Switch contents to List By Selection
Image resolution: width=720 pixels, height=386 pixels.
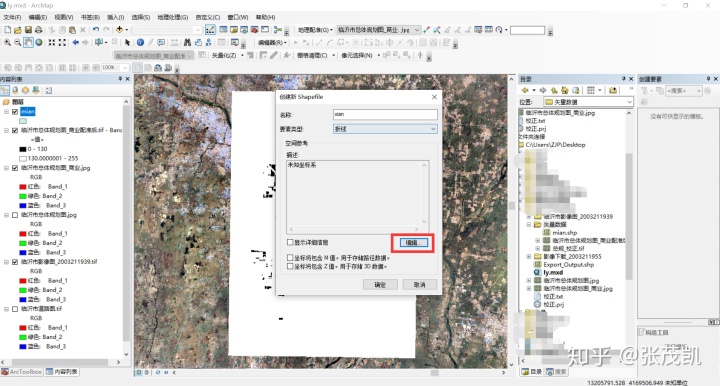(x=36, y=90)
